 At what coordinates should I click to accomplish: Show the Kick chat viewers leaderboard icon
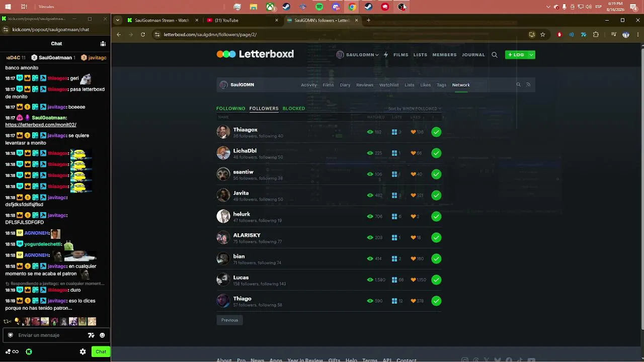[x=103, y=44]
